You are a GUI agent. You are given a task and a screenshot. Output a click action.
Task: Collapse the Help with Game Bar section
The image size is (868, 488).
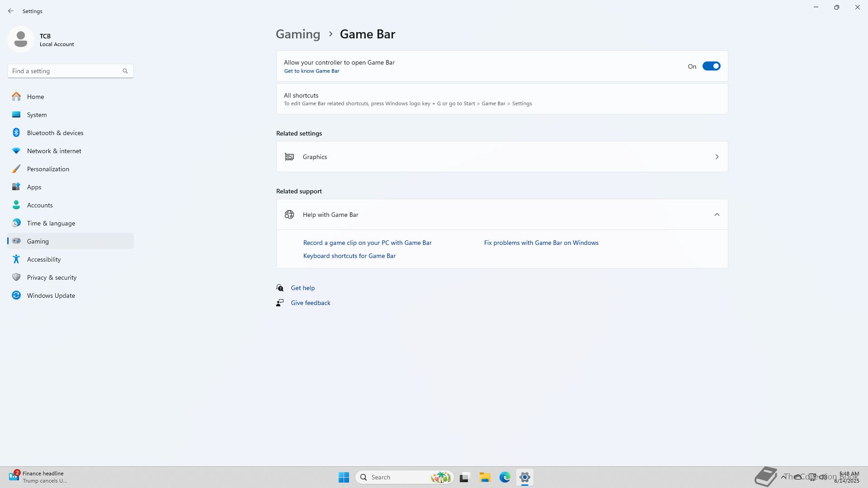pyautogui.click(x=717, y=215)
